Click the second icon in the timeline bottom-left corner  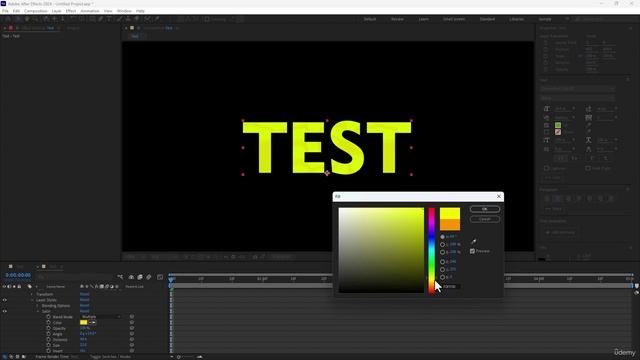[11, 357]
